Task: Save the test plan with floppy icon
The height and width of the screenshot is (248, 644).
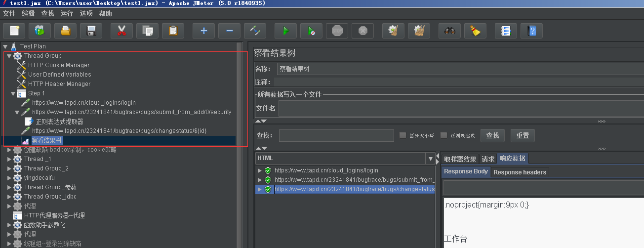Action: [91, 31]
